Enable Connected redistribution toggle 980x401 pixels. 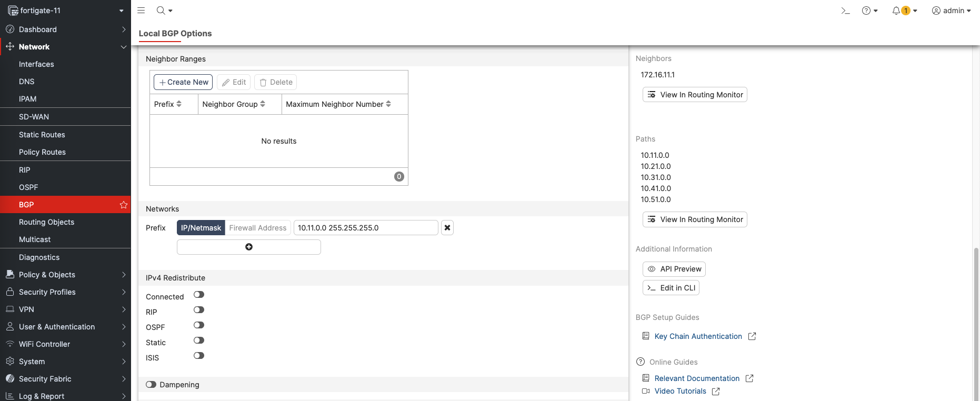[198, 295]
